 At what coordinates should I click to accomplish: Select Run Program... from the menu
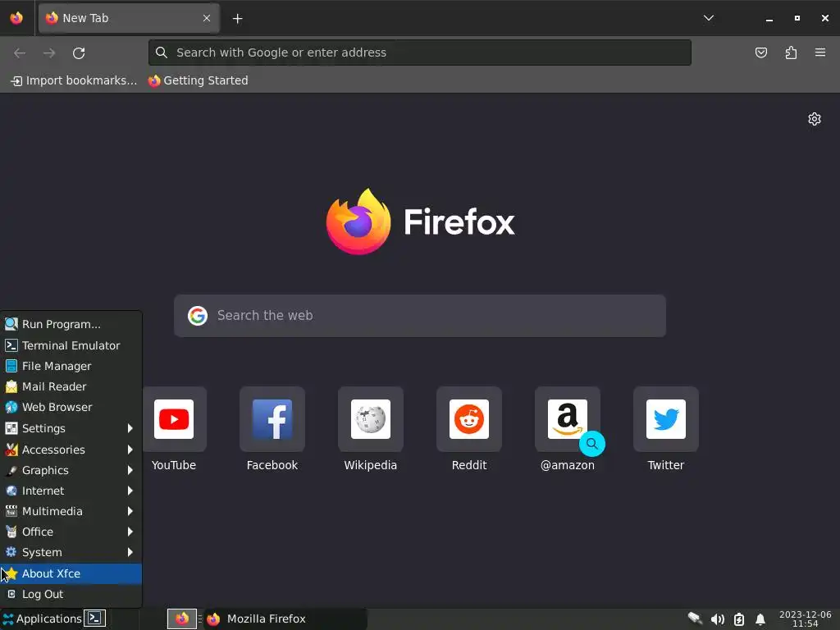[71, 324]
